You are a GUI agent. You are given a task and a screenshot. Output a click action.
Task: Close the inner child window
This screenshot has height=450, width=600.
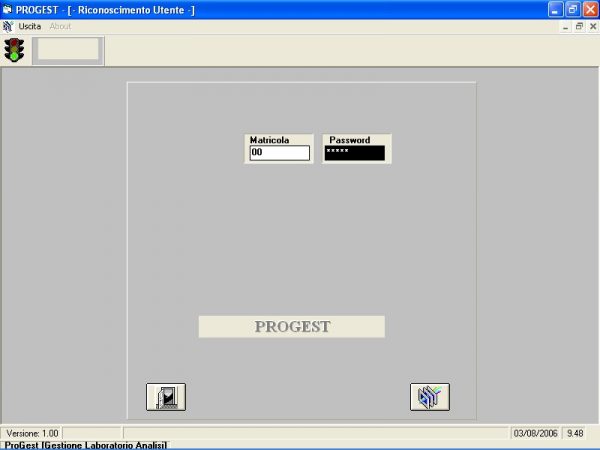pyautogui.click(x=593, y=26)
